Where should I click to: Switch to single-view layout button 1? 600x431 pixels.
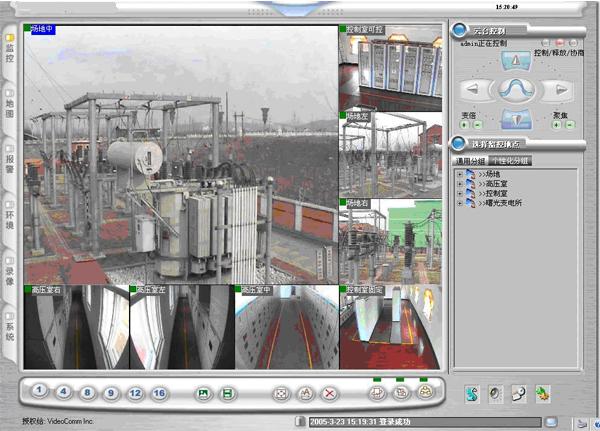(x=38, y=392)
